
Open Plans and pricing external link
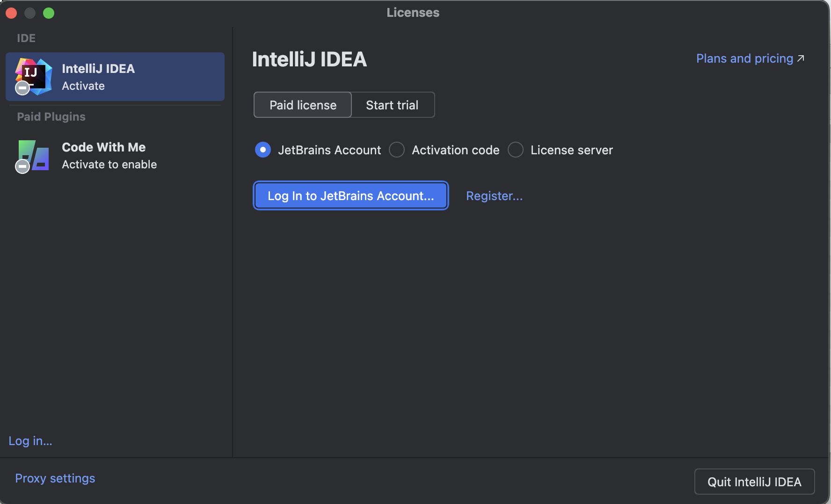point(750,58)
